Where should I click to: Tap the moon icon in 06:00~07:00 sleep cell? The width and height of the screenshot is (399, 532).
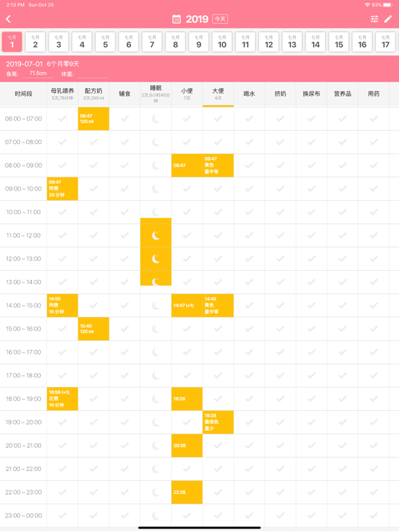pyautogui.click(x=156, y=118)
